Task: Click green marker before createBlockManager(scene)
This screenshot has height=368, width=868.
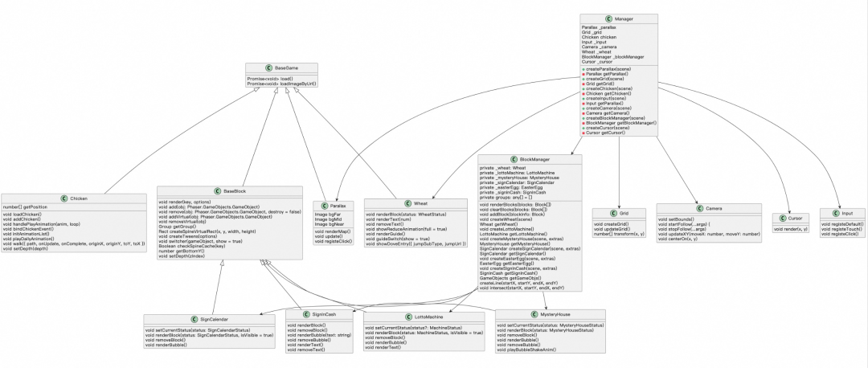Action: [583, 118]
